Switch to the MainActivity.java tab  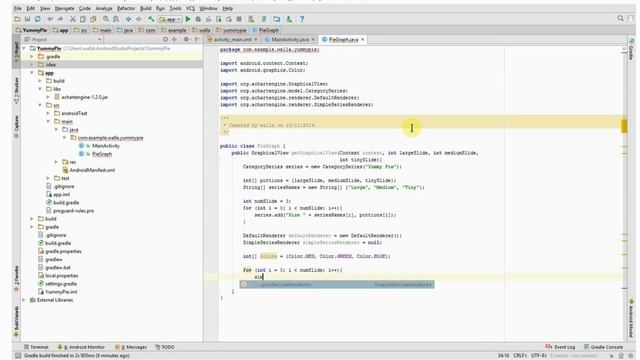click(x=290, y=40)
